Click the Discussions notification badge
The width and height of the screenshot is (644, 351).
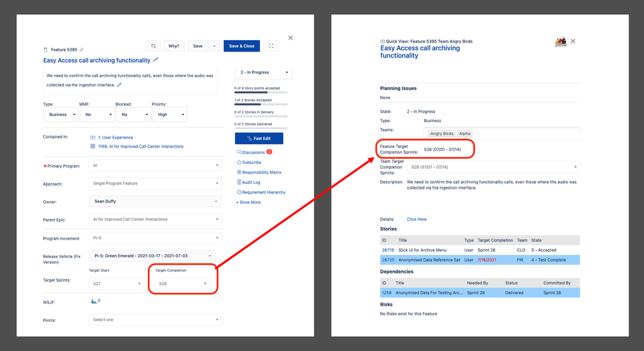point(270,152)
